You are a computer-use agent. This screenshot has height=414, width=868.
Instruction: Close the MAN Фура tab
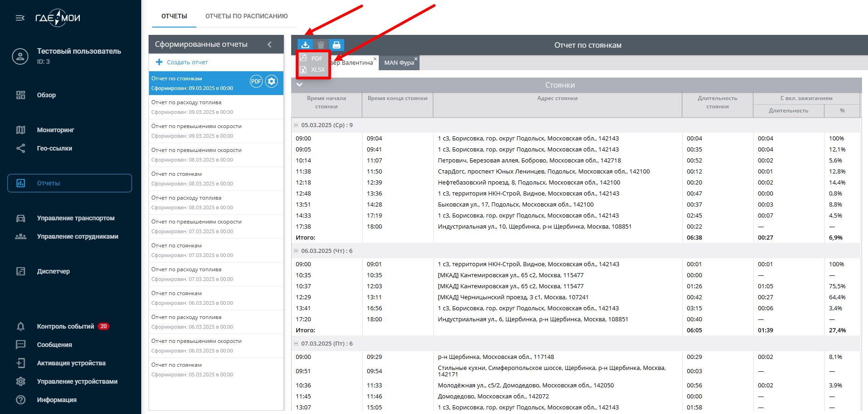tap(416, 59)
